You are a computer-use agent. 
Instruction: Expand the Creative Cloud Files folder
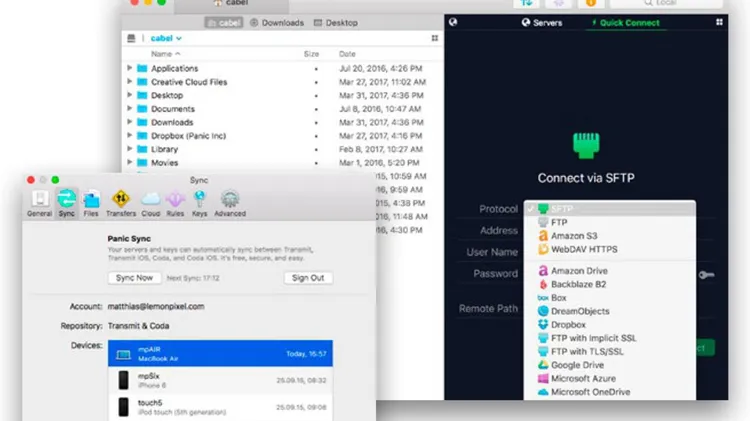[129, 82]
